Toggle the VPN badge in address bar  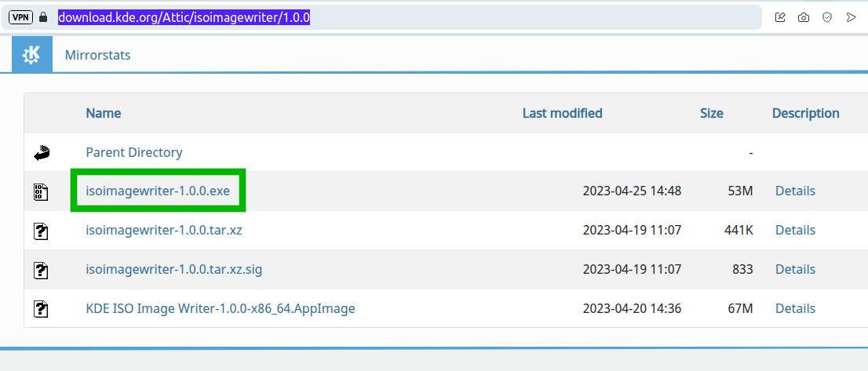(21, 18)
